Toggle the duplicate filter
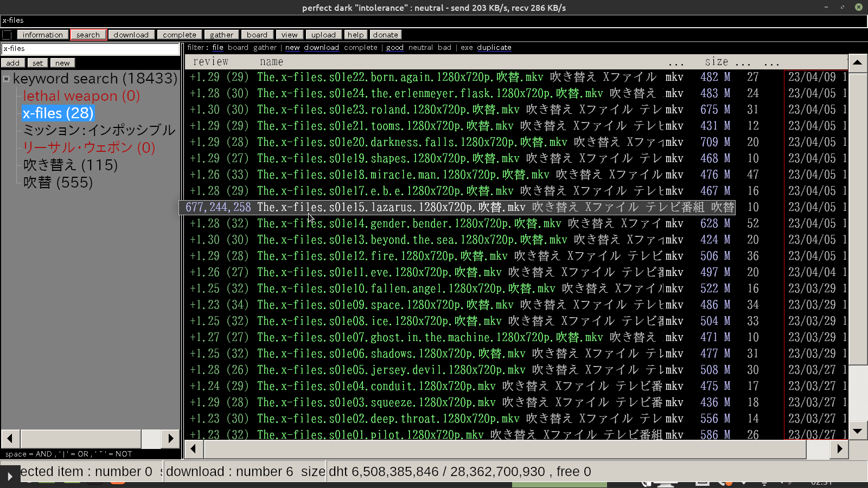The image size is (868, 488). [x=494, y=48]
